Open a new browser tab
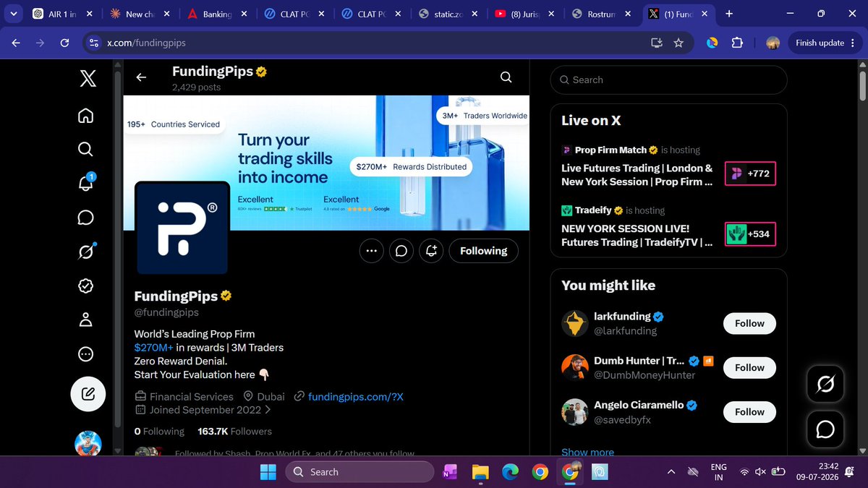 [728, 14]
